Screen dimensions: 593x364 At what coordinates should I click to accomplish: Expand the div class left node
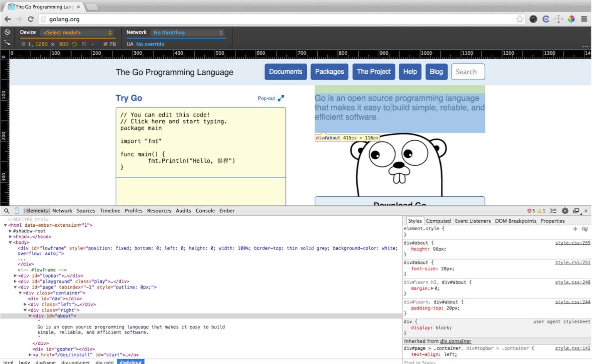pyautogui.click(x=25, y=305)
